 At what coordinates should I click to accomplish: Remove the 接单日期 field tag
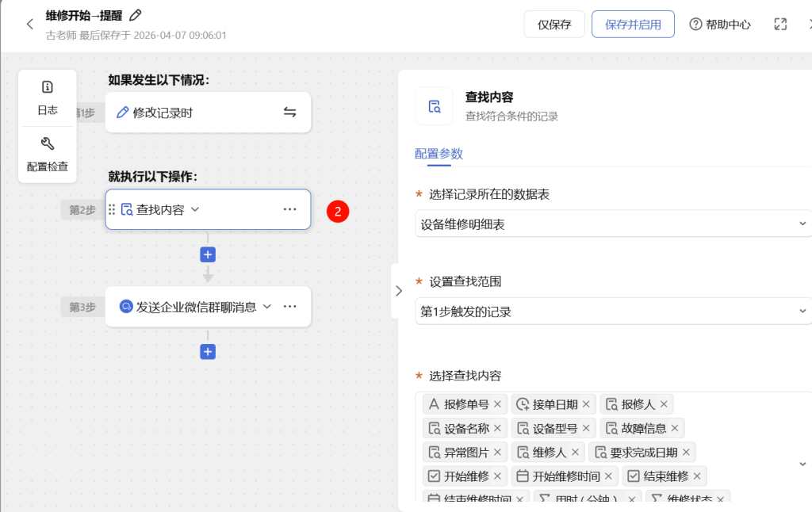pyautogui.click(x=586, y=403)
